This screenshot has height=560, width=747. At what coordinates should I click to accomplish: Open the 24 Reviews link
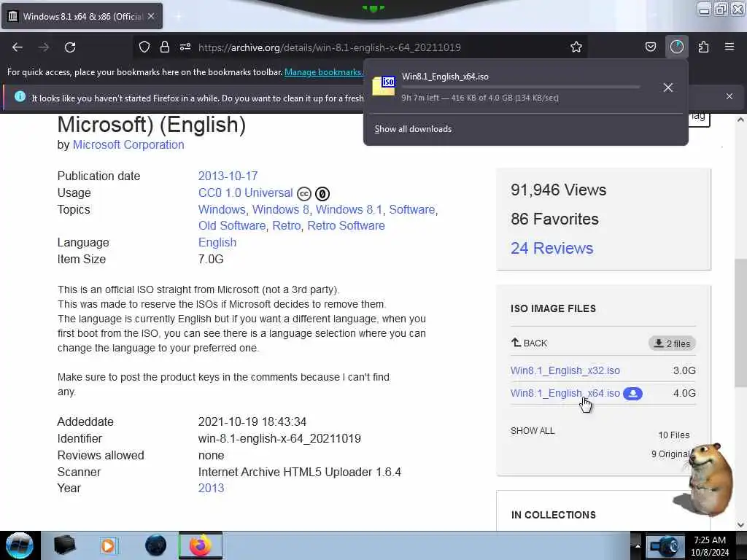pos(551,248)
